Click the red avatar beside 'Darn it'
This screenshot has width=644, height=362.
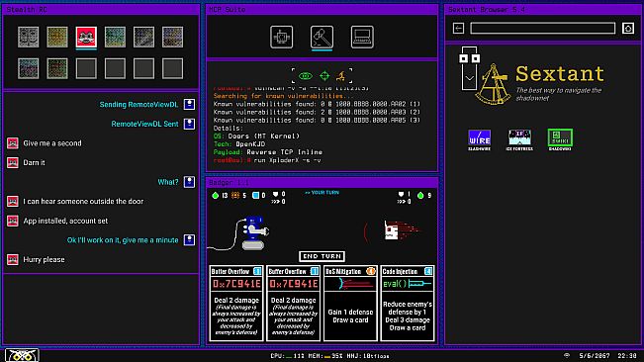(x=13, y=162)
